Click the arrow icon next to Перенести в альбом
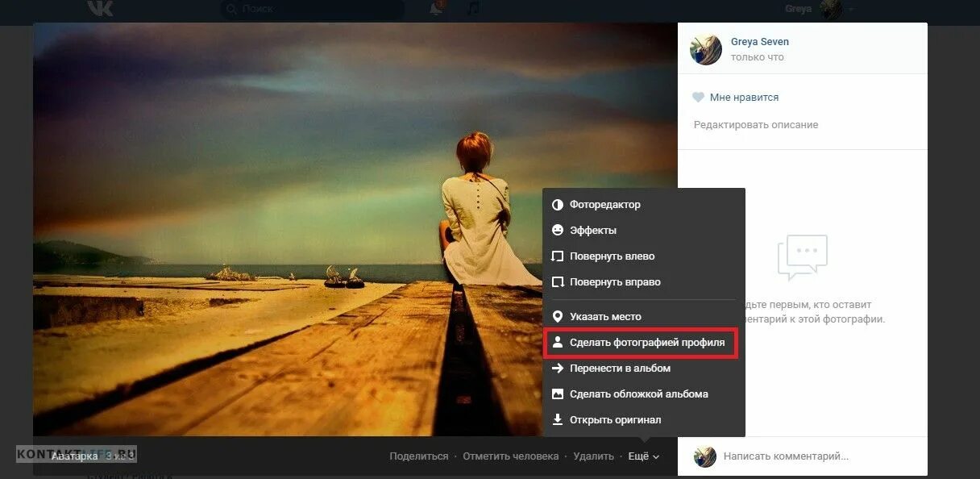 click(557, 369)
